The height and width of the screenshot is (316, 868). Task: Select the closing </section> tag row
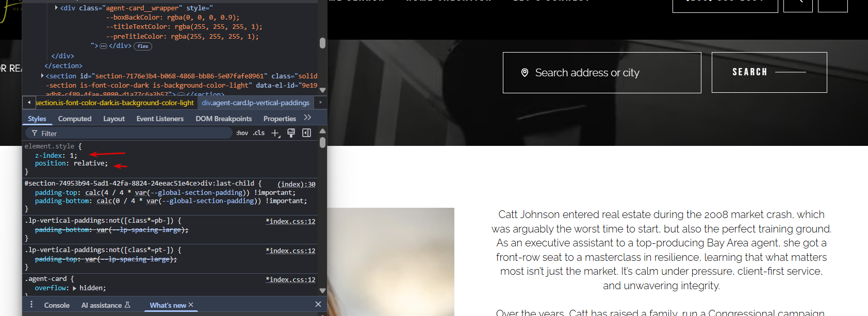tap(63, 66)
